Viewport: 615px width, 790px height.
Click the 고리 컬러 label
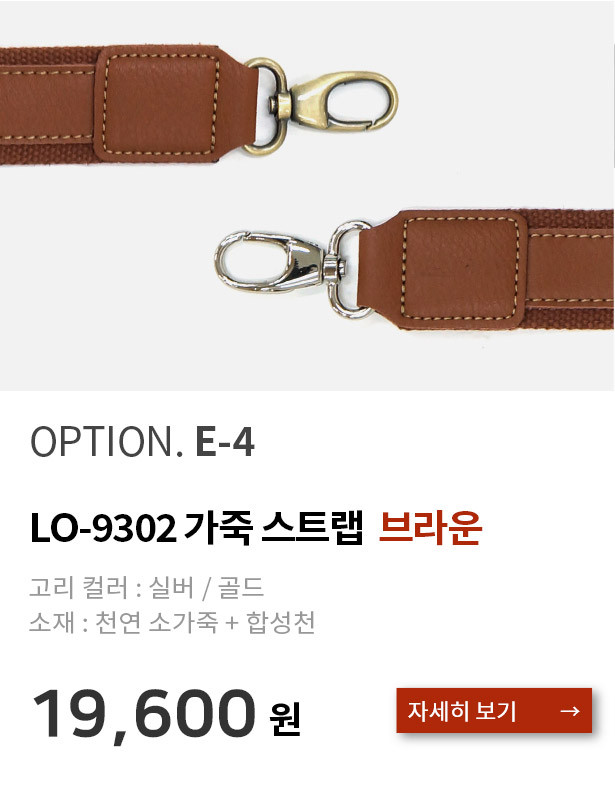80,587
